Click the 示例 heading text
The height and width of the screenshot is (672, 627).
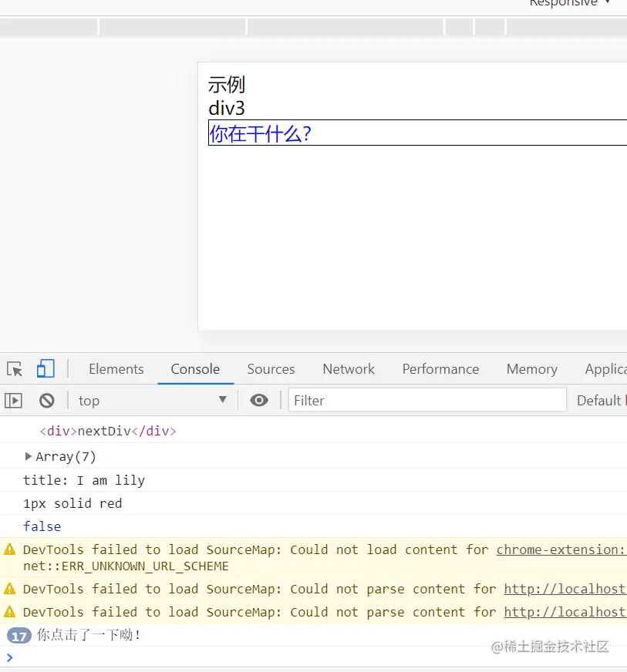[227, 84]
